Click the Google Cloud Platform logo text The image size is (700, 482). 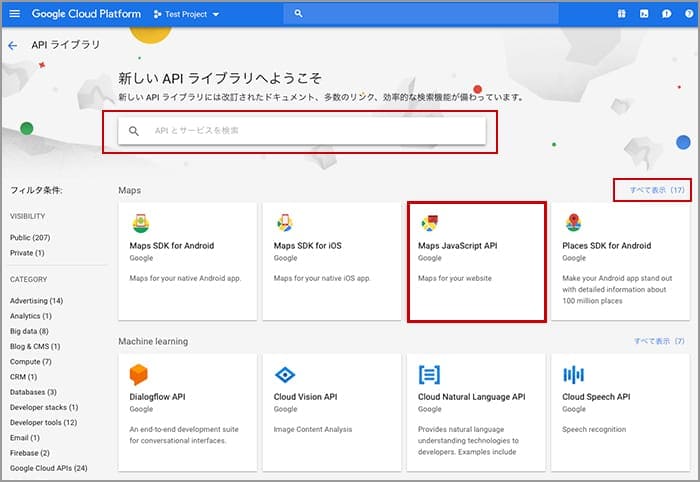point(86,14)
